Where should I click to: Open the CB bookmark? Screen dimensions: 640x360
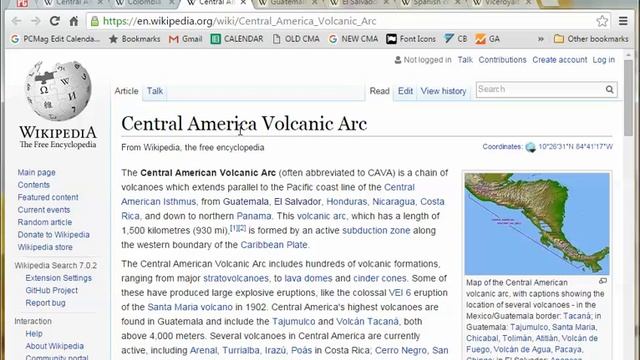pos(456,39)
